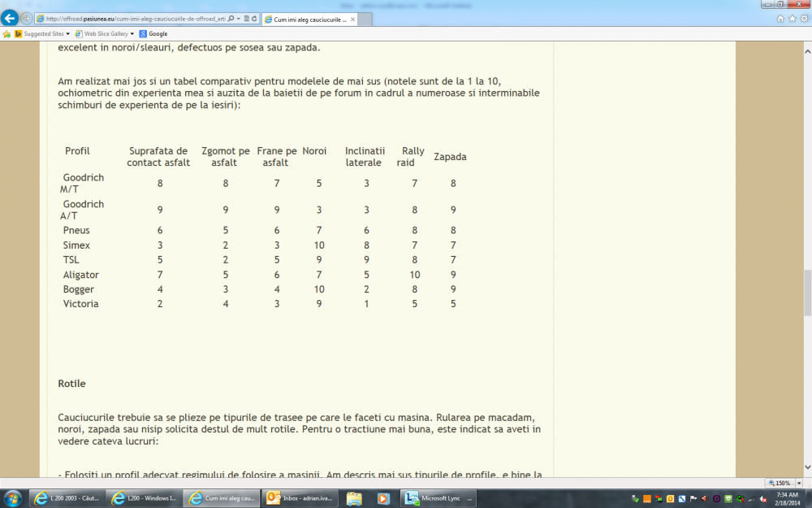
Task: Click green sync arrows tray icon
Action: click(x=740, y=499)
